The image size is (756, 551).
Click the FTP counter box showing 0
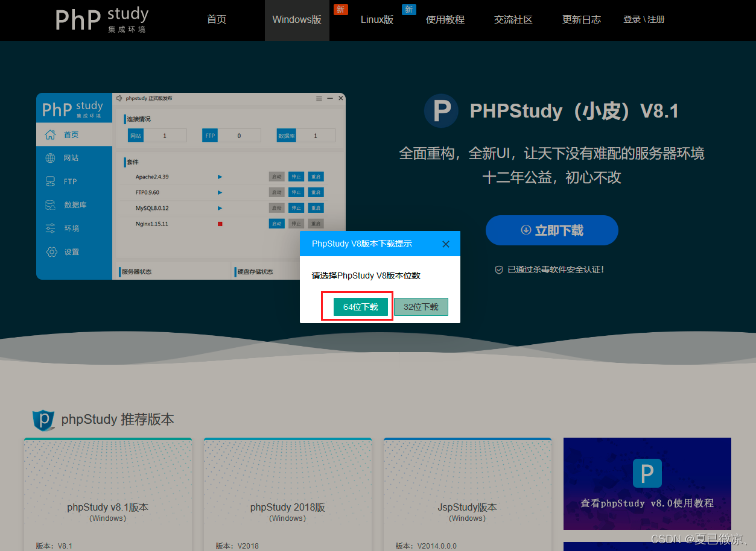tap(232, 136)
